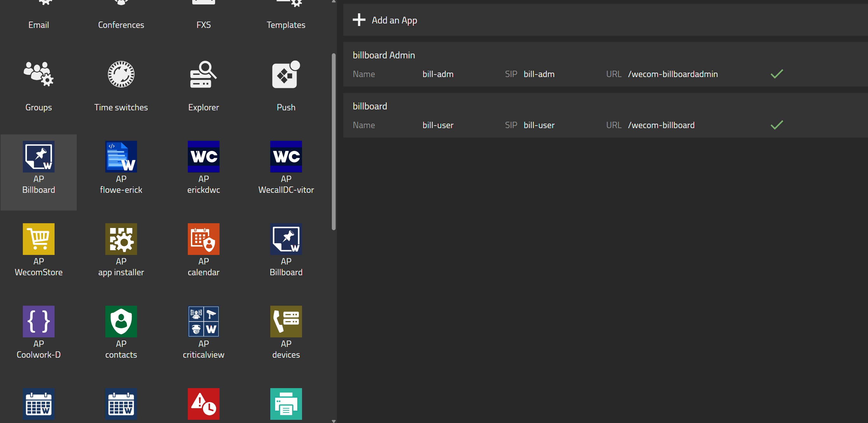Open AP Coolwork-D braces icon

38,322
